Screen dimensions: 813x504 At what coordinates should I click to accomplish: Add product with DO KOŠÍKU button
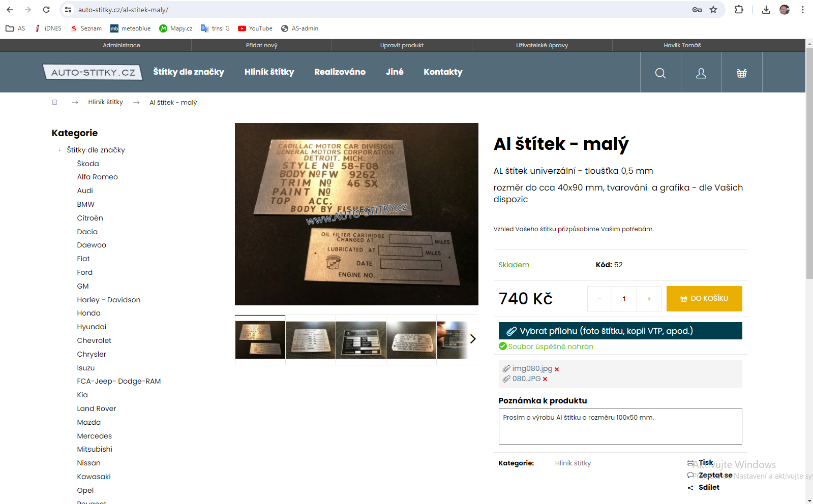coord(704,299)
